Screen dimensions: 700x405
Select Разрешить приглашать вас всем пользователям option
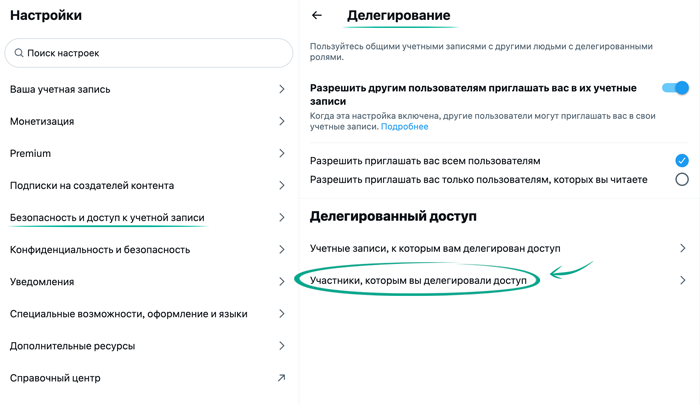point(681,160)
